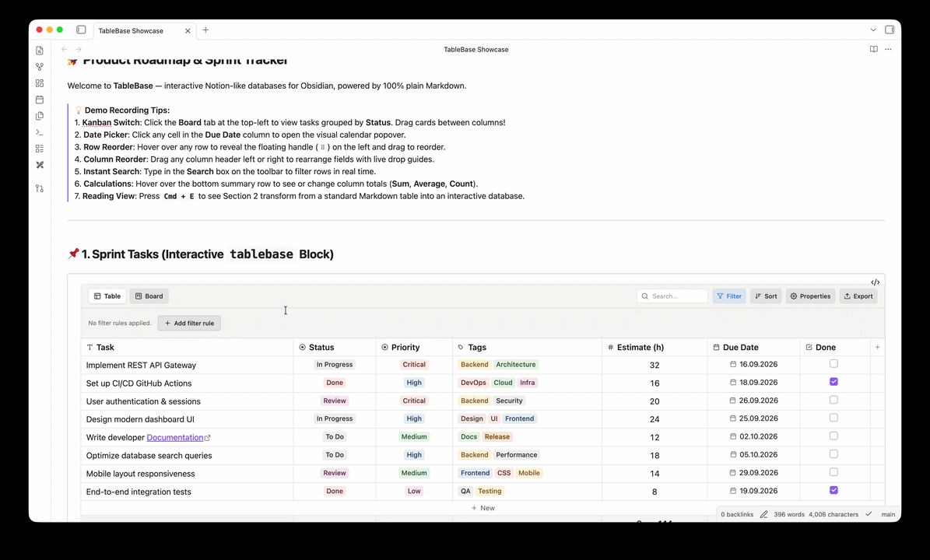Click the main branch status item
930x560 pixels.
[x=888, y=514]
